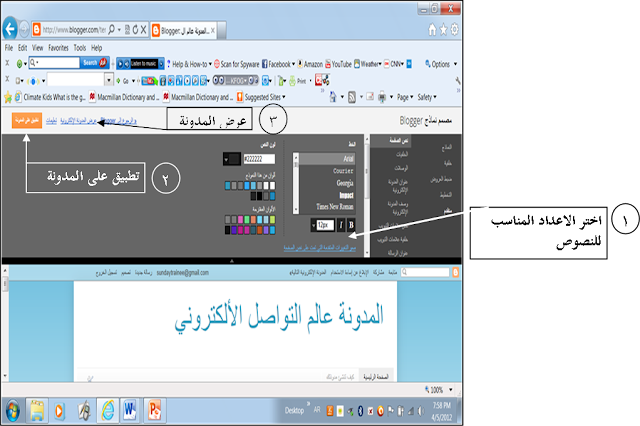The width and height of the screenshot is (640, 426).
Task: Switch to Internet Explorer taskbar icon
Action: click(108, 410)
